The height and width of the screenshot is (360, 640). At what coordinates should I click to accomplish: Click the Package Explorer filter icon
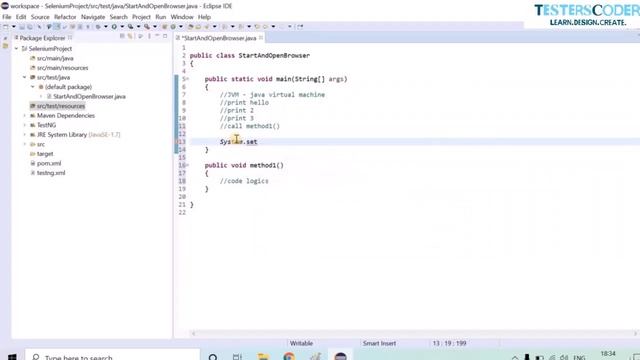click(140, 37)
